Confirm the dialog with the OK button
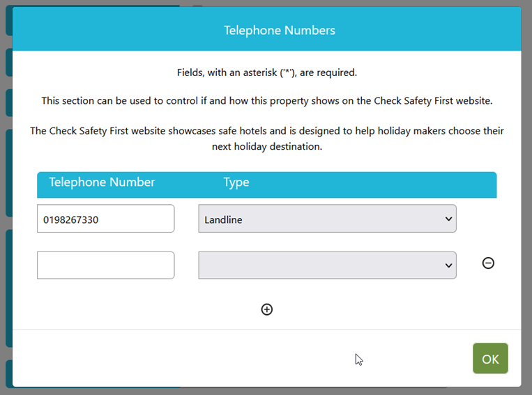 490,358
